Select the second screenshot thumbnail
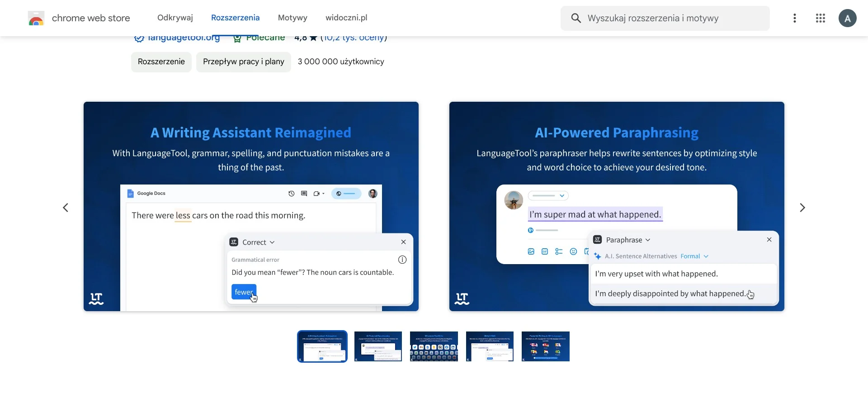 [x=378, y=346]
